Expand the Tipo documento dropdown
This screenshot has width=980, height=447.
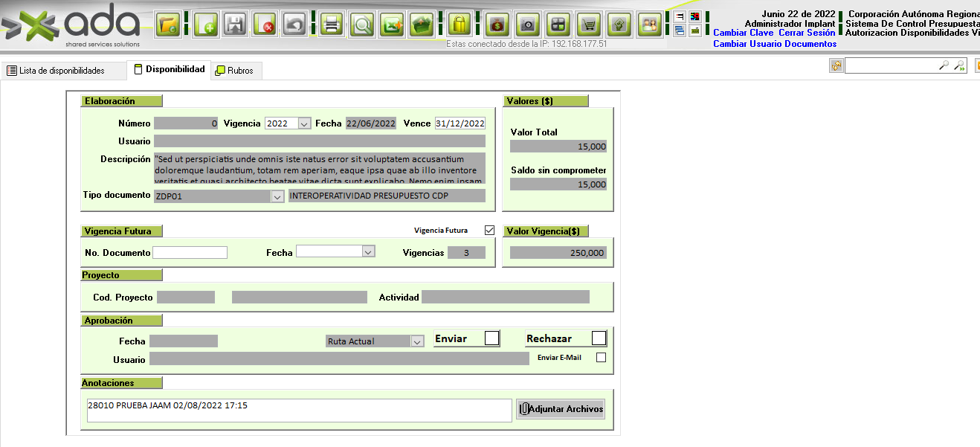pyautogui.click(x=277, y=196)
